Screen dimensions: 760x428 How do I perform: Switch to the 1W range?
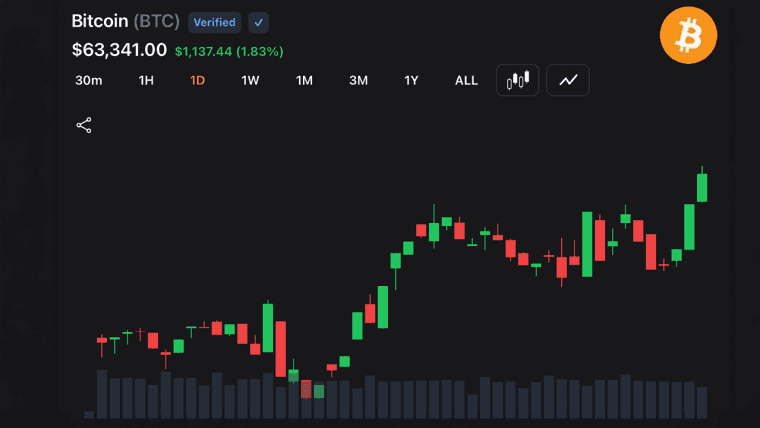pyautogui.click(x=250, y=80)
